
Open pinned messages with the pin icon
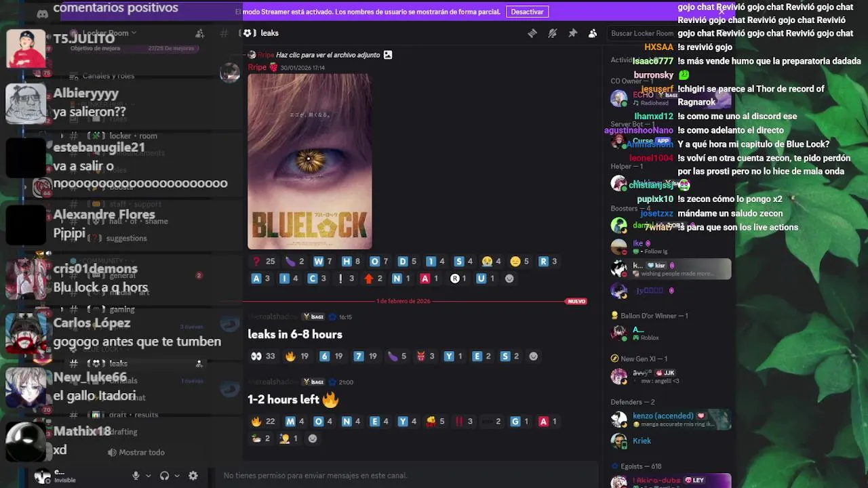[x=573, y=33]
